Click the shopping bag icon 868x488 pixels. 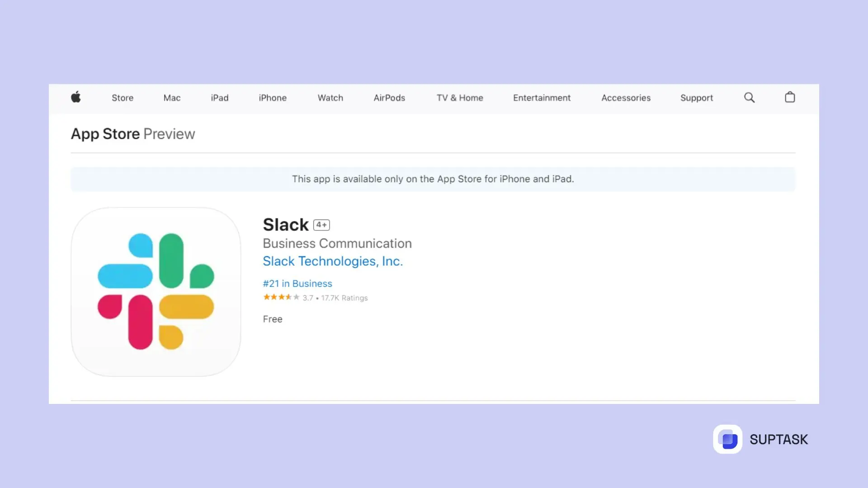pyautogui.click(x=790, y=98)
